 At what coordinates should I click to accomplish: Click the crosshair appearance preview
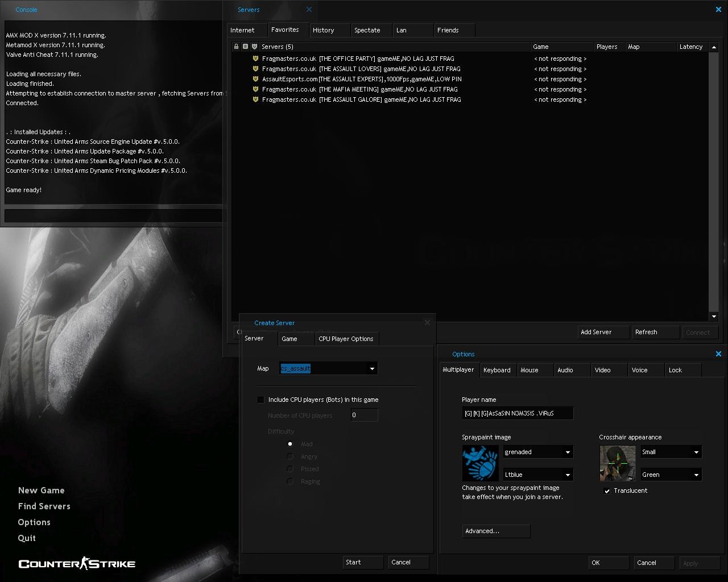coord(617,463)
